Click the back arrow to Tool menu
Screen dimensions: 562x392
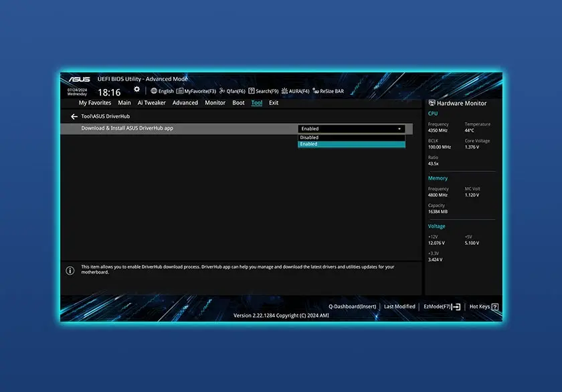[74, 115]
